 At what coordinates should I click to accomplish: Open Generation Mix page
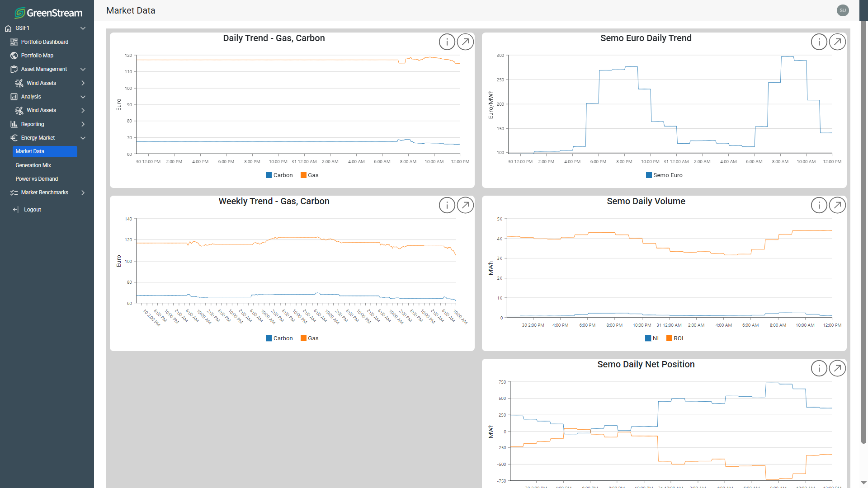[x=33, y=165]
